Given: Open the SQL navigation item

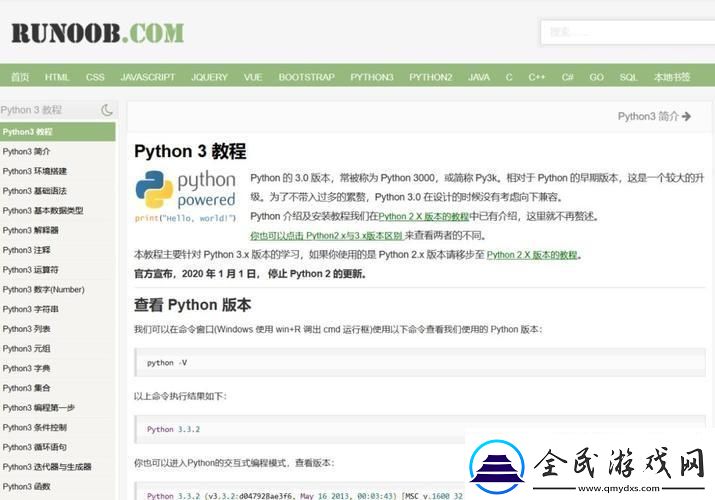Looking at the screenshot, I should [x=628, y=77].
